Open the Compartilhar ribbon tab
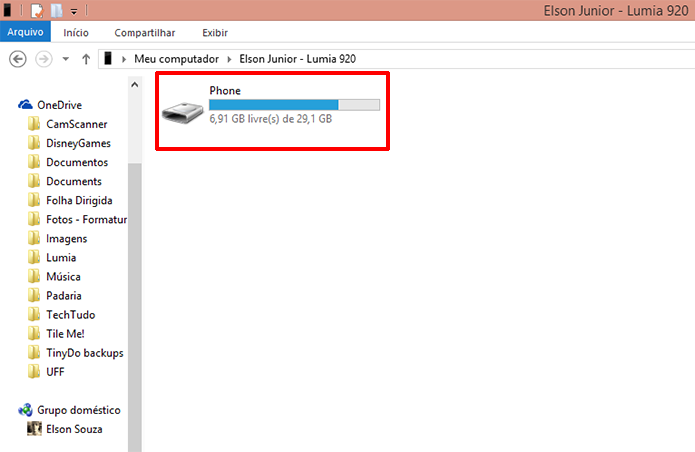This screenshot has width=695, height=452. 144,32
